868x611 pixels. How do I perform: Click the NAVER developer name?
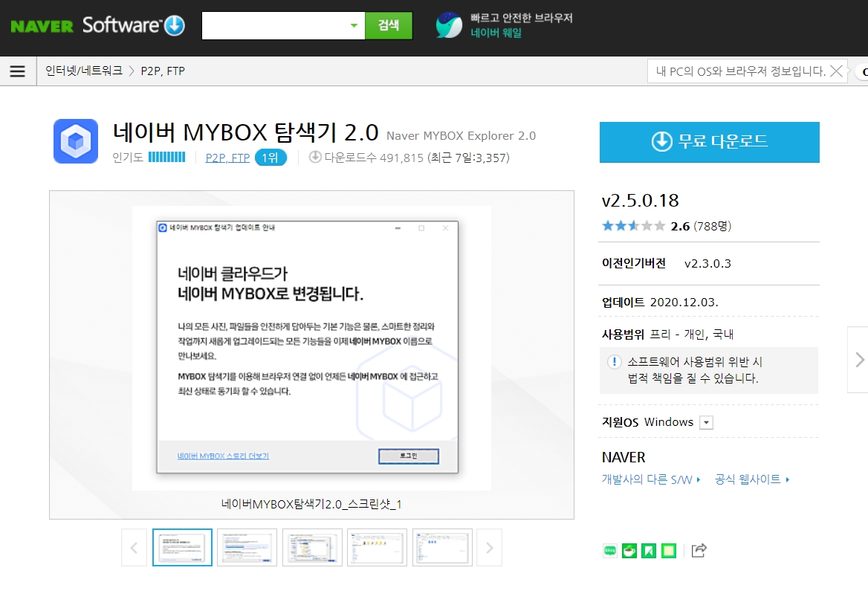(624, 457)
